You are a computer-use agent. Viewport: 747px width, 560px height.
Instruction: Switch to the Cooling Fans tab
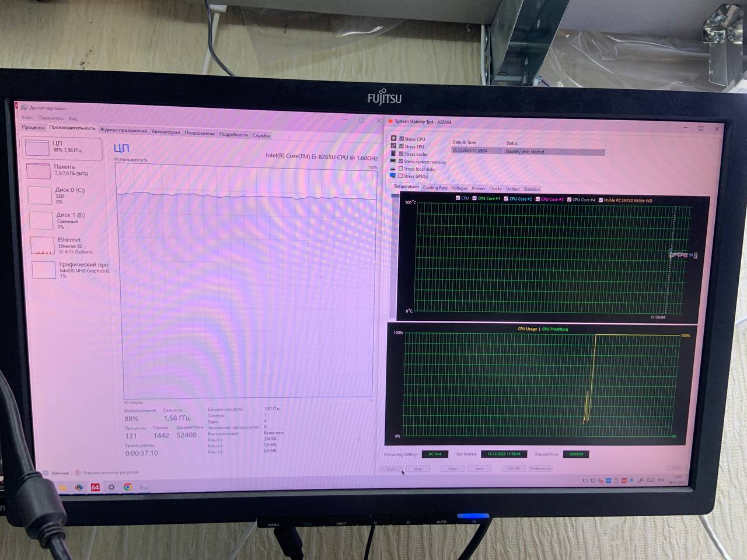click(x=435, y=188)
